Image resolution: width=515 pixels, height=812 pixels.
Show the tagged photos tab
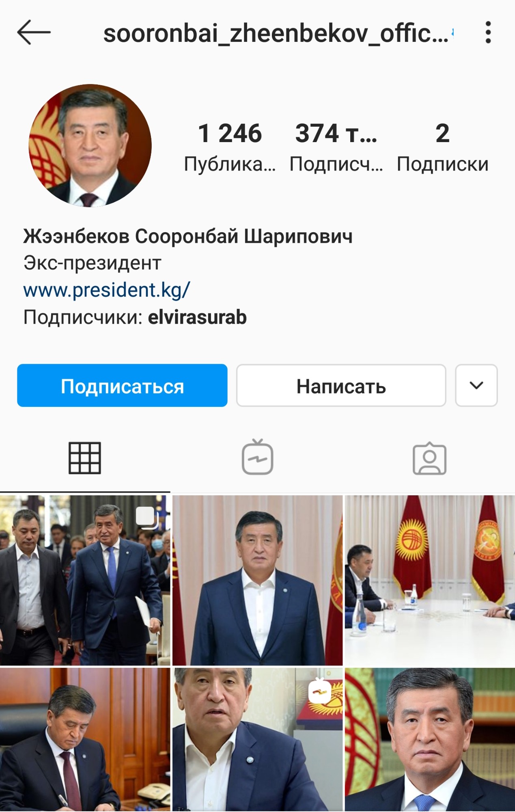tap(429, 458)
